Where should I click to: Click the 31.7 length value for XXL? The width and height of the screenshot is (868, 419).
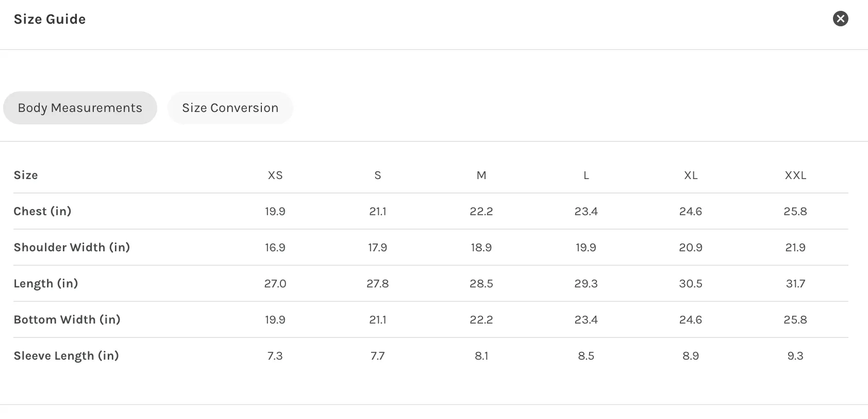click(795, 283)
